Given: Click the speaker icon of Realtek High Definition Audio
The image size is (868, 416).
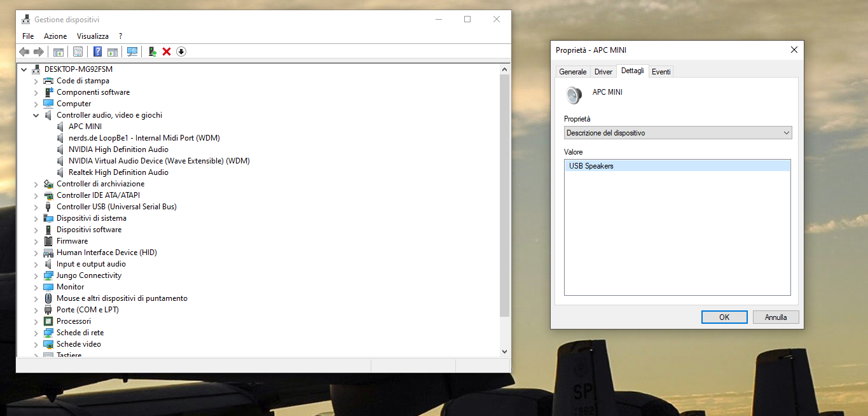Looking at the screenshot, I should [60, 172].
